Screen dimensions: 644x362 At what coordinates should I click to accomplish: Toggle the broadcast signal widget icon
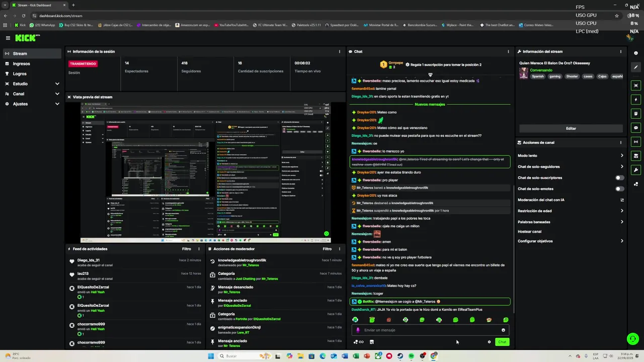pos(636,142)
